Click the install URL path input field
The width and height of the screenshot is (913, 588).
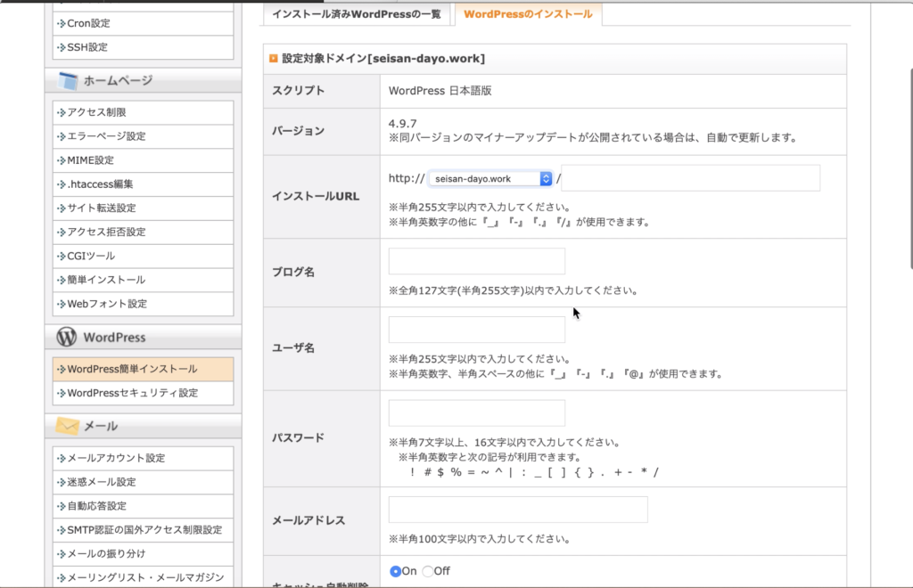(x=690, y=178)
